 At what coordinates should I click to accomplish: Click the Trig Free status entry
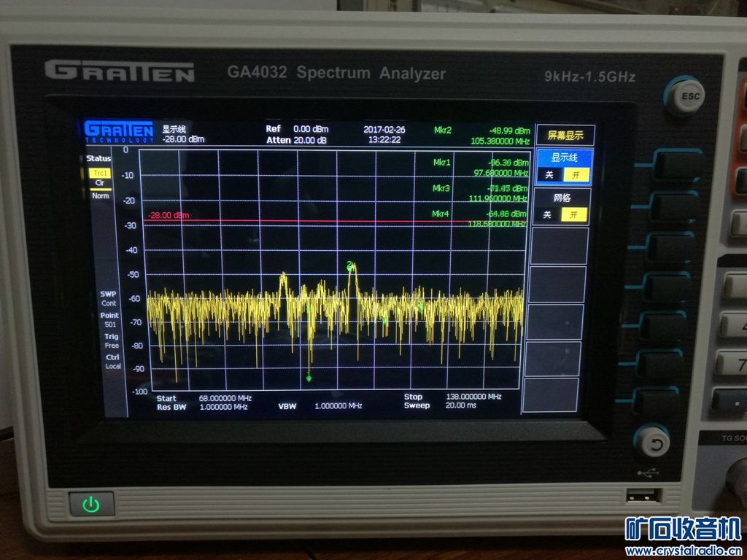pos(112,341)
